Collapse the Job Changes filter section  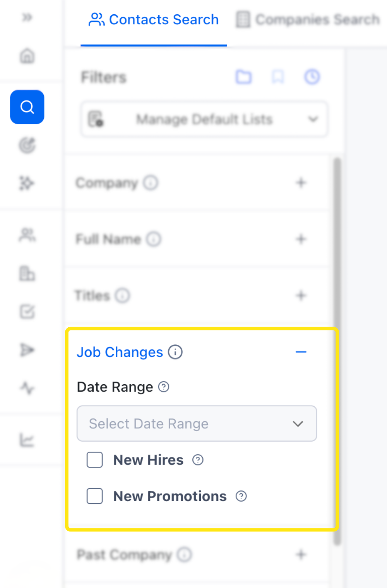click(301, 352)
